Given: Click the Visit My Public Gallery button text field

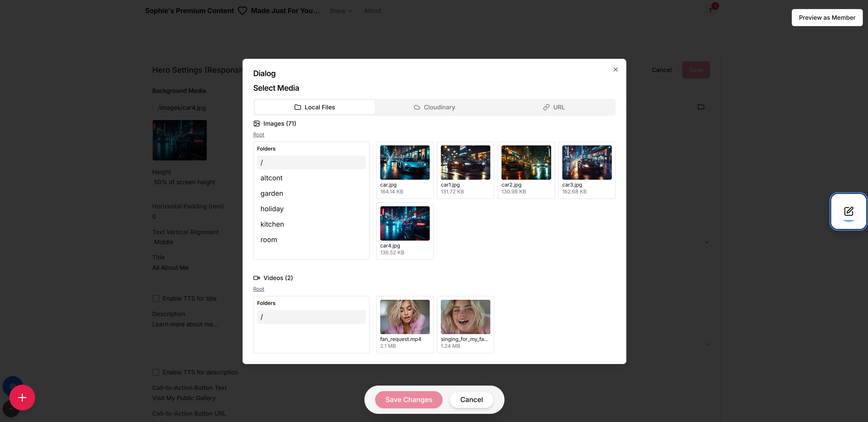Looking at the screenshot, I should [x=184, y=398].
